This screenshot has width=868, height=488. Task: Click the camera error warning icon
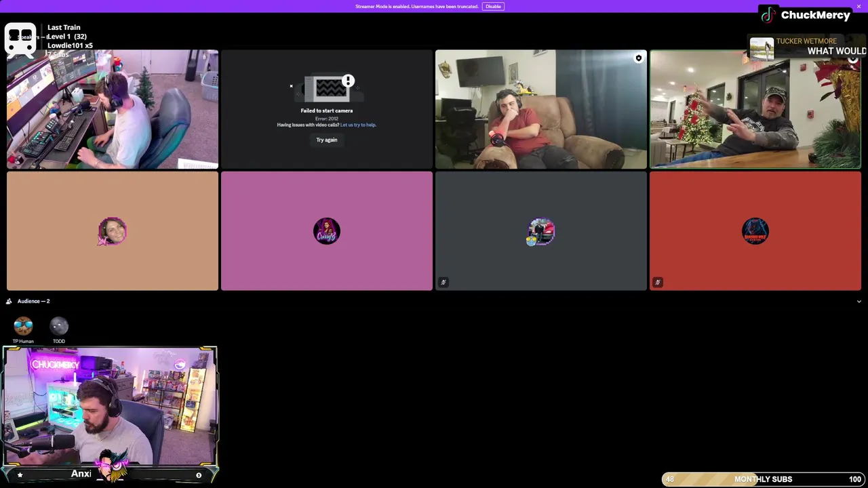[348, 81]
